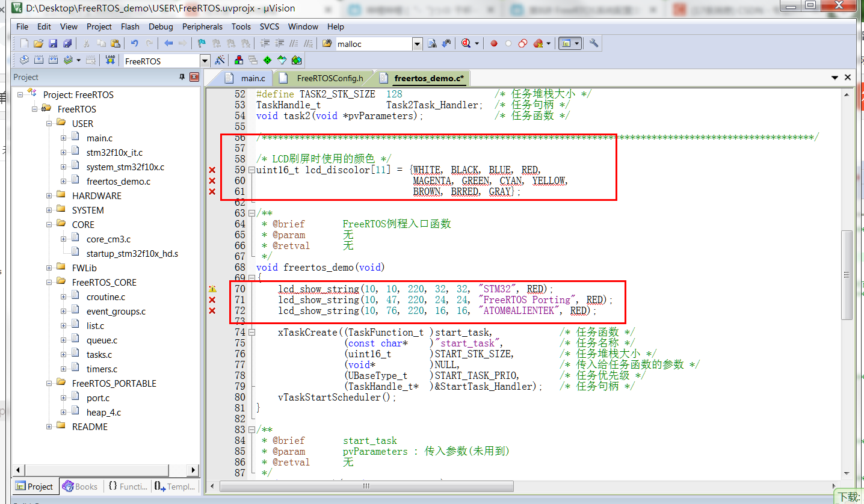Open Options for Target magic wand icon

[220, 60]
